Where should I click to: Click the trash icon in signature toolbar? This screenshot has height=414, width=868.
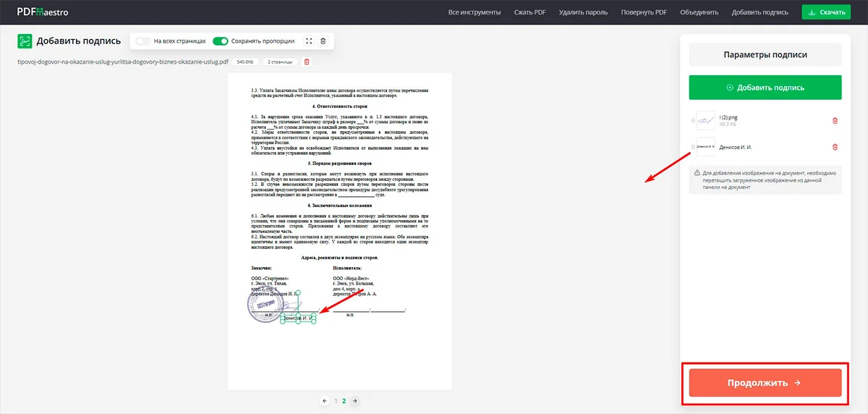click(x=323, y=41)
